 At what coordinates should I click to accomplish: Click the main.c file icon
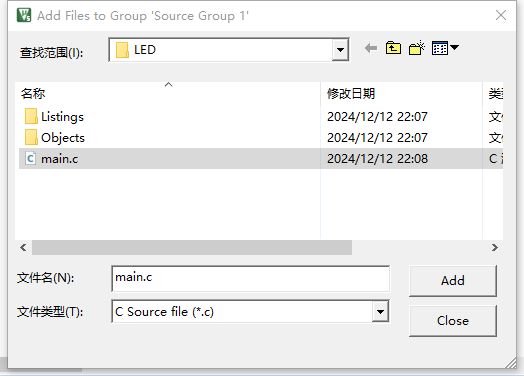(30, 158)
